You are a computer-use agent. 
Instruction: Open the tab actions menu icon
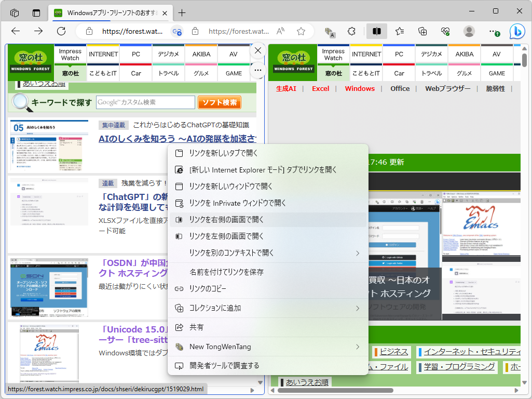[36, 13]
